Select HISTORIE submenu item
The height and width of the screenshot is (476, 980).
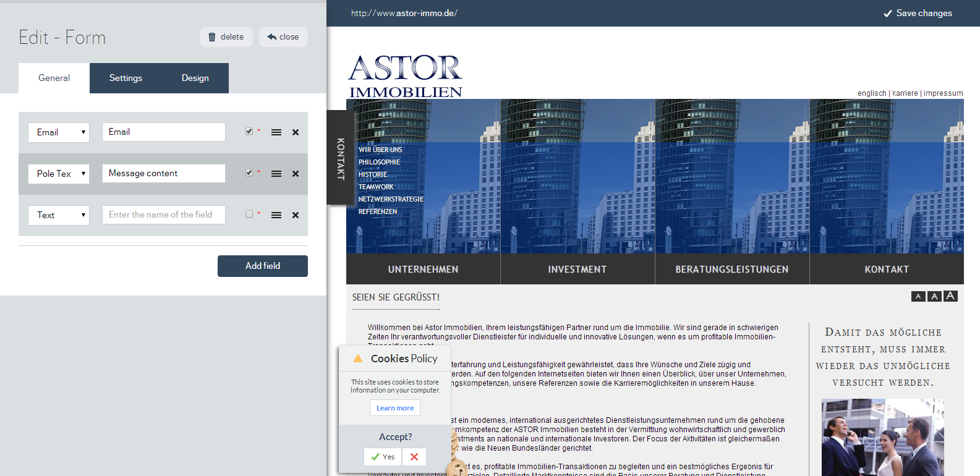[373, 174]
